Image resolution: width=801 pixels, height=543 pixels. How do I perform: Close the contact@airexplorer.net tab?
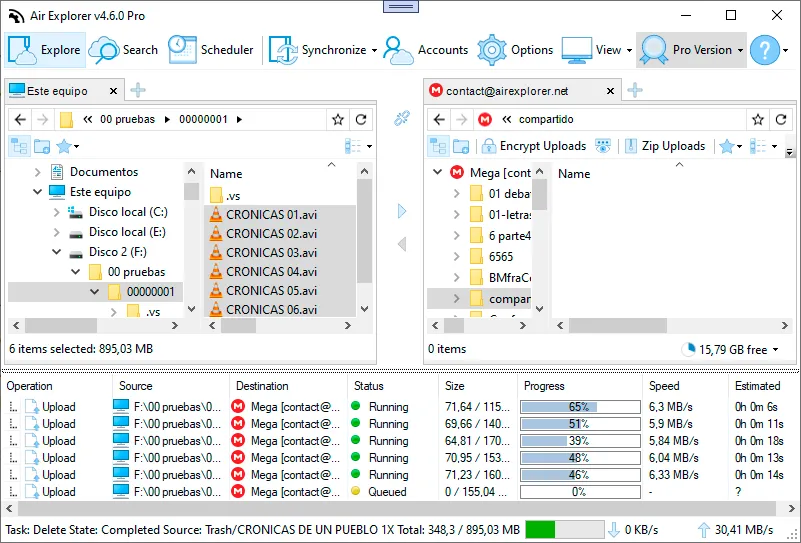(610, 91)
